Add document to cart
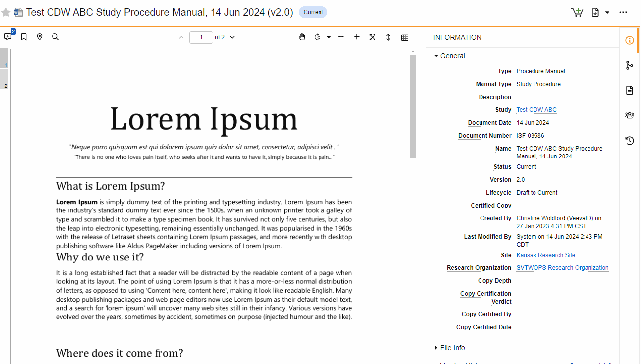This screenshot has width=641, height=364. tap(577, 12)
